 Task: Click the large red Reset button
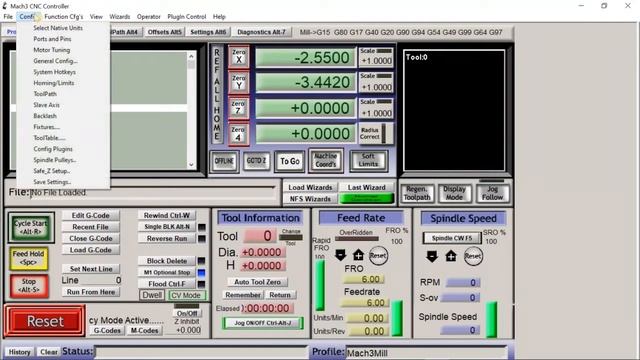45,321
